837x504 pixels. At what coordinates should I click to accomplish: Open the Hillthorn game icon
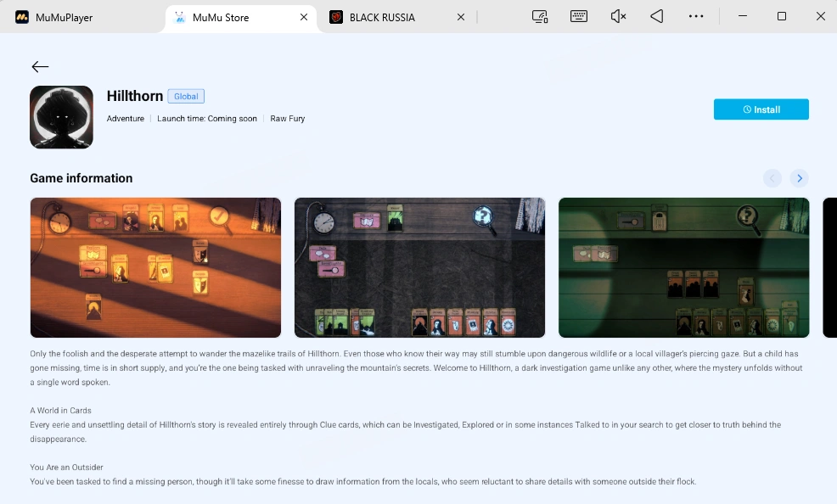(x=61, y=117)
